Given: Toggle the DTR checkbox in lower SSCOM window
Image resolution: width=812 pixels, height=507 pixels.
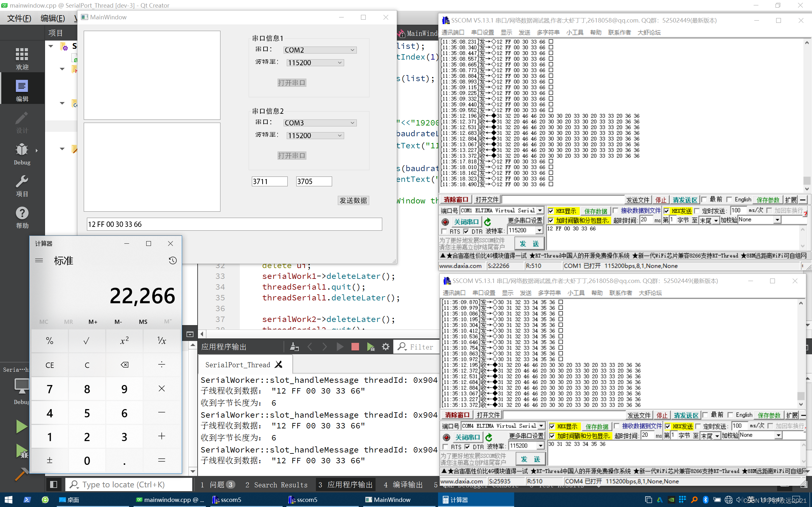Looking at the screenshot, I should click(467, 447).
